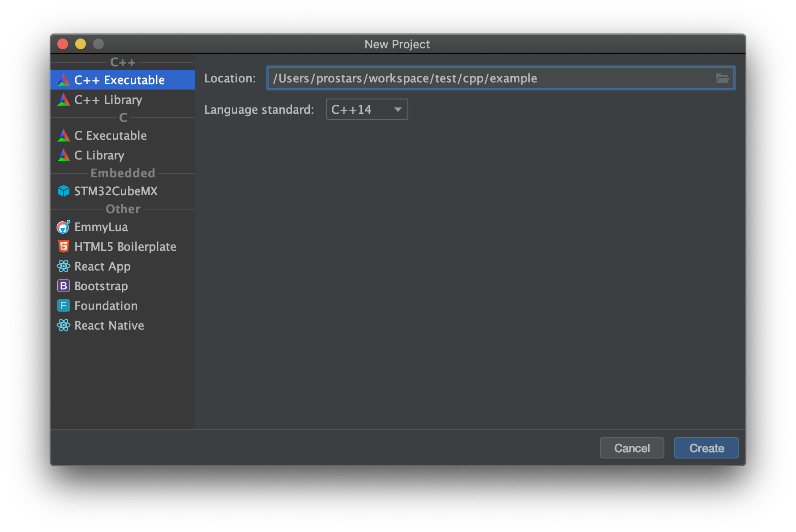This screenshot has height=532, width=796.
Task: Choose C Library project type
Action: pos(123,155)
